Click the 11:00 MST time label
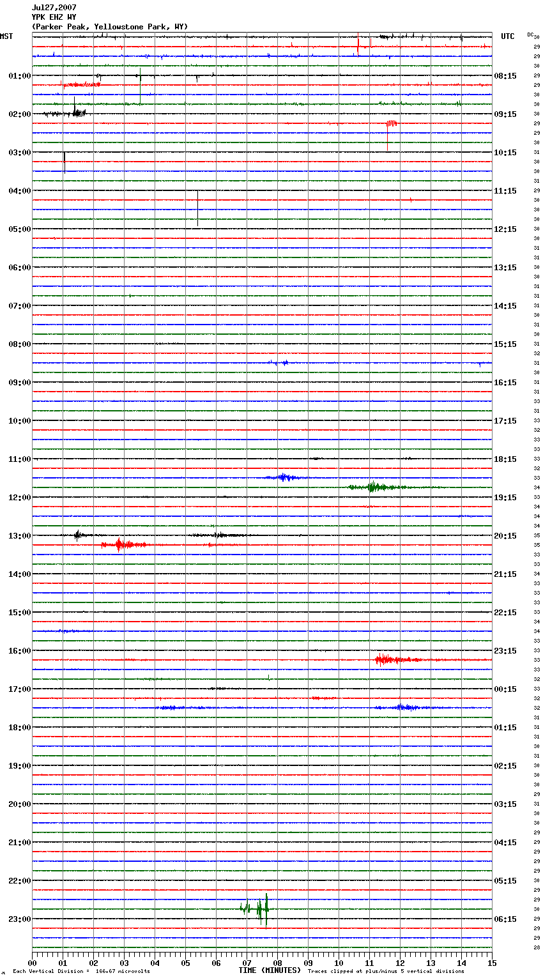Image resolution: width=543 pixels, height=980 pixels. pyautogui.click(x=20, y=459)
